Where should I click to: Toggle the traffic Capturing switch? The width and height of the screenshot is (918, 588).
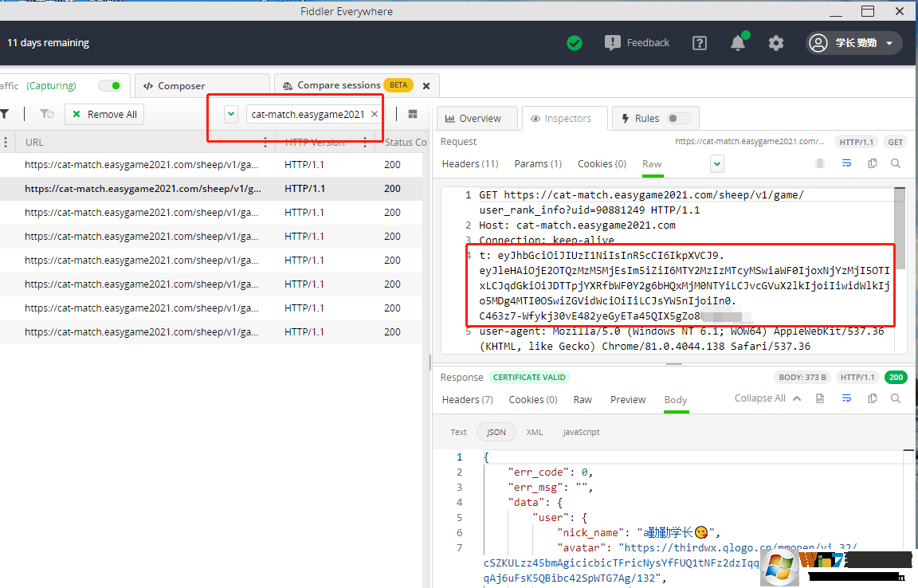coord(110,85)
